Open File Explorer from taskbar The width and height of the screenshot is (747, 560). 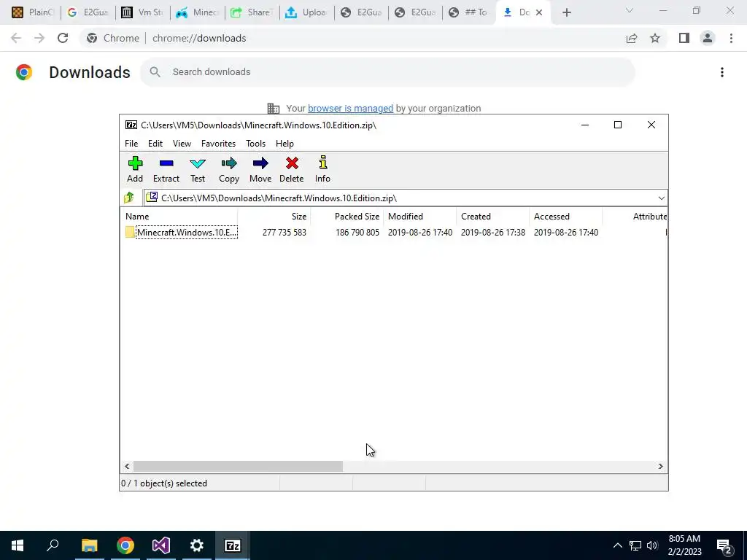[89, 545]
